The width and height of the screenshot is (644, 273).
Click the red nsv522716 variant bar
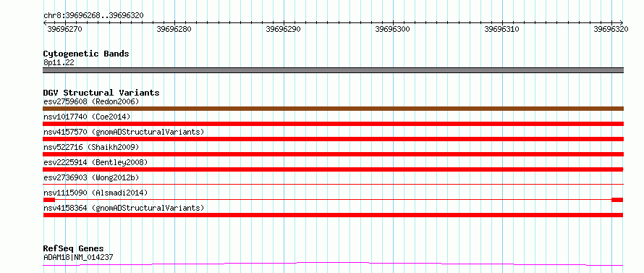(x=333, y=154)
